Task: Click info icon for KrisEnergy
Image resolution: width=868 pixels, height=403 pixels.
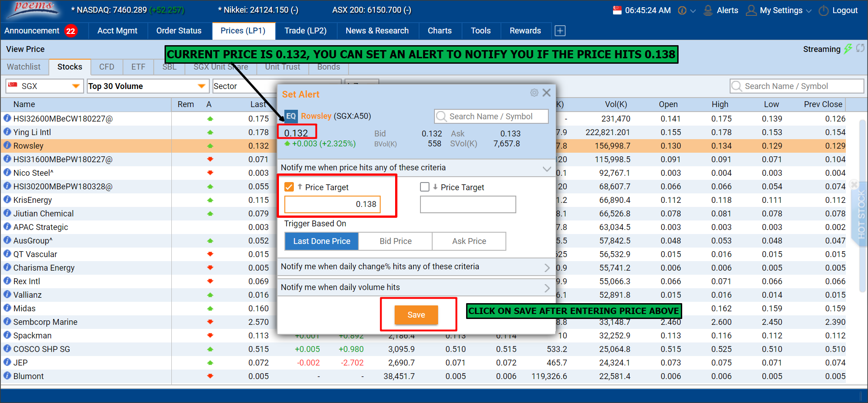Action: coord(7,200)
